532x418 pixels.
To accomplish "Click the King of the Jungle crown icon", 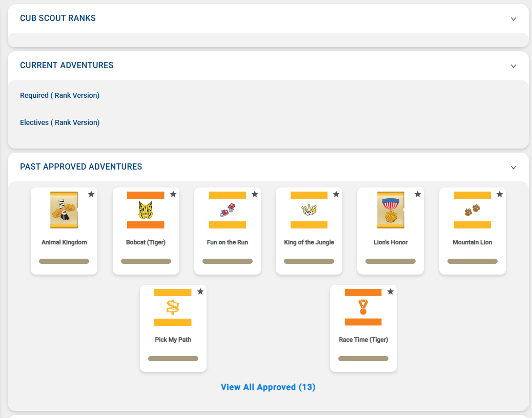I will [x=309, y=210].
